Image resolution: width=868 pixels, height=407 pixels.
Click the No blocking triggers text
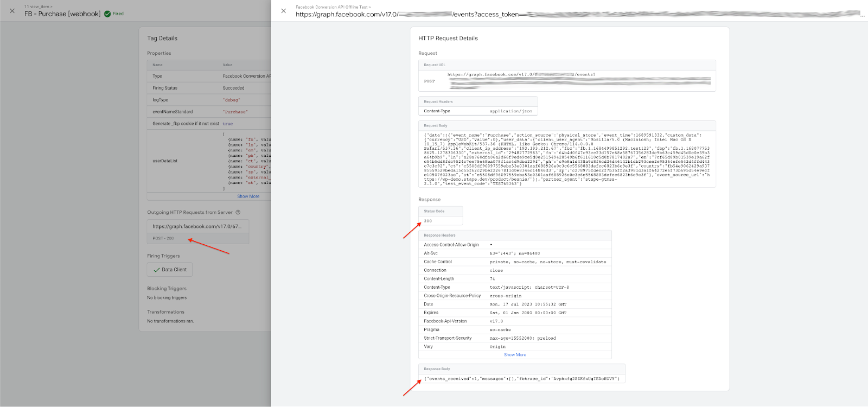pyautogui.click(x=167, y=298)
